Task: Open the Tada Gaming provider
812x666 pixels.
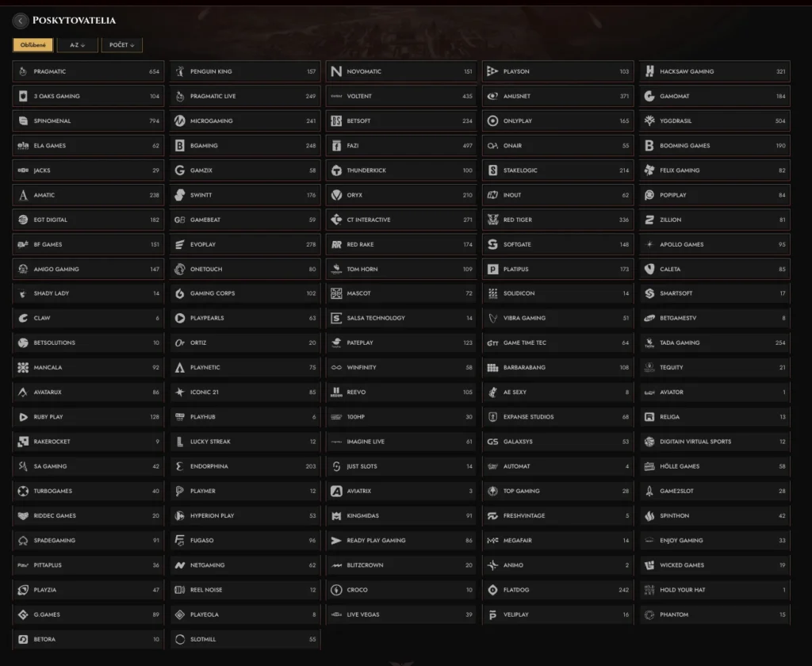Action: coord(714,343)
